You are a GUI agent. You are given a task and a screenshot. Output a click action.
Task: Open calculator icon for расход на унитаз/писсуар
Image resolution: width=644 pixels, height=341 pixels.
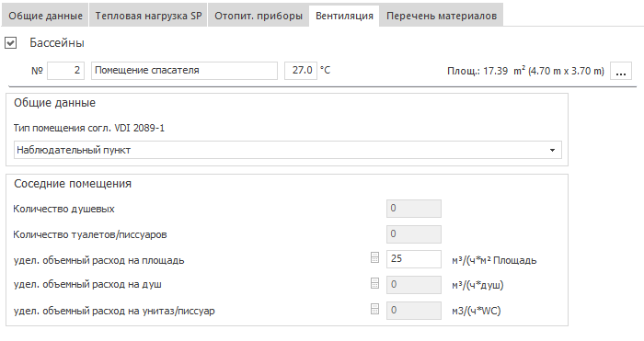tap(374, 309)
